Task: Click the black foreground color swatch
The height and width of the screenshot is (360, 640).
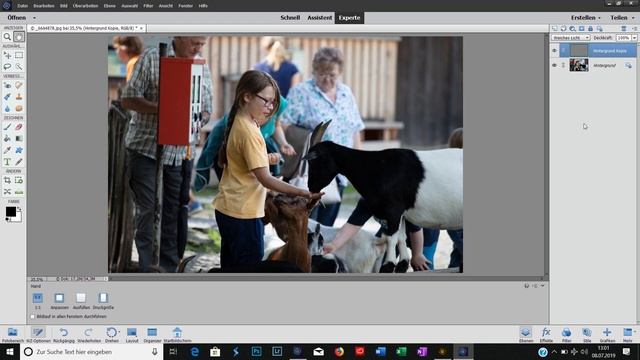Action: [11, 211]
